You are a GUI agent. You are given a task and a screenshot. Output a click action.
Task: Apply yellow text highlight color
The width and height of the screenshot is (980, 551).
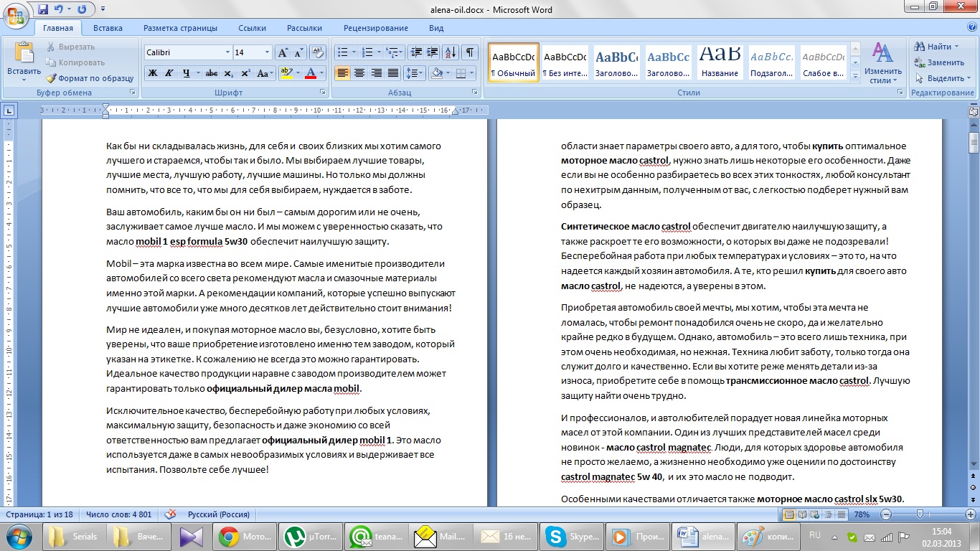point(286,73)
